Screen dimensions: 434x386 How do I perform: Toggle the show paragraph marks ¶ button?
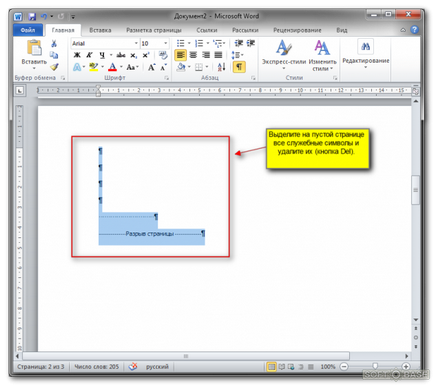pyautogui.click(x=239, y=67)
